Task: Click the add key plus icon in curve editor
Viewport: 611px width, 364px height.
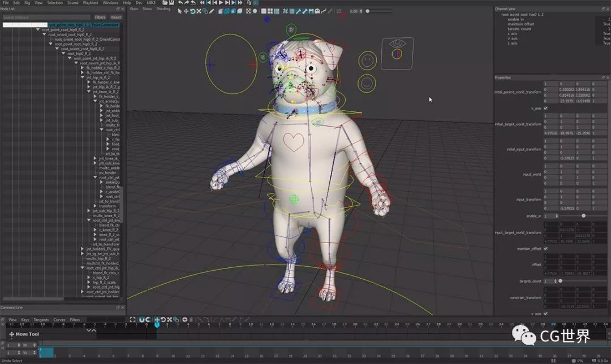Action: pos(184,319)
